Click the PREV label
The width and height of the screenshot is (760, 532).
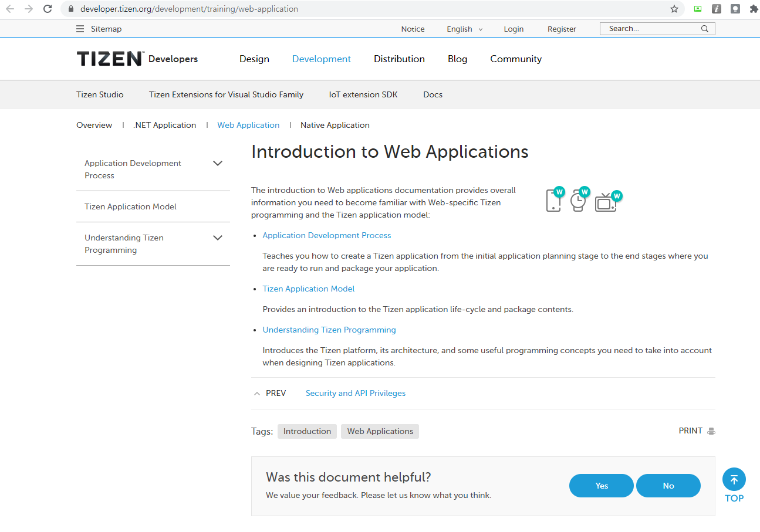[276, 393]
